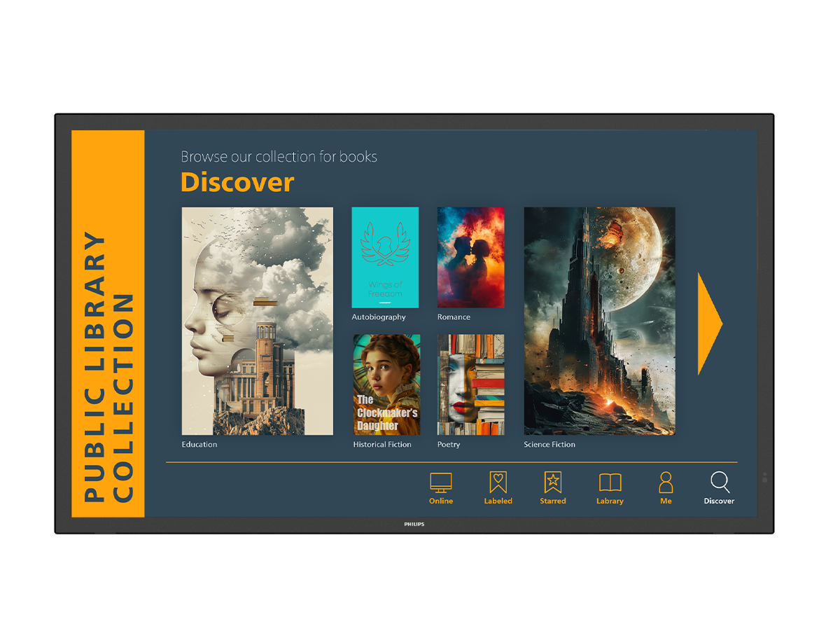840x631 pixels.
Task: Select the Labeled heart bookmark icon
Action: 498,483
